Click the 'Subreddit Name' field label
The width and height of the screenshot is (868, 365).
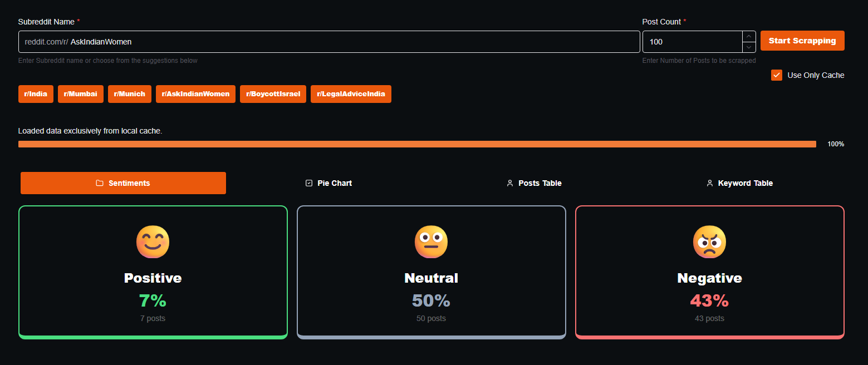click(x=46, y=22)
